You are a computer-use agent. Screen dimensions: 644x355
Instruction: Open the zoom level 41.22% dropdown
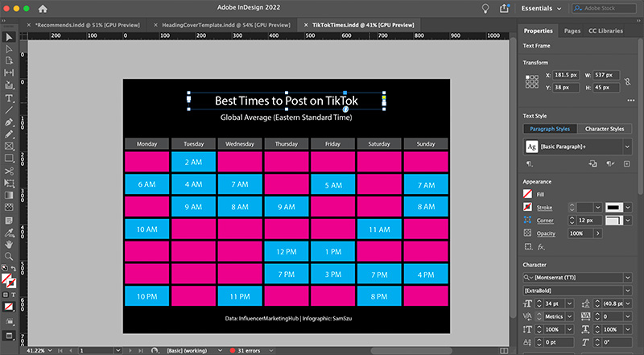click(x=50, y=350)
